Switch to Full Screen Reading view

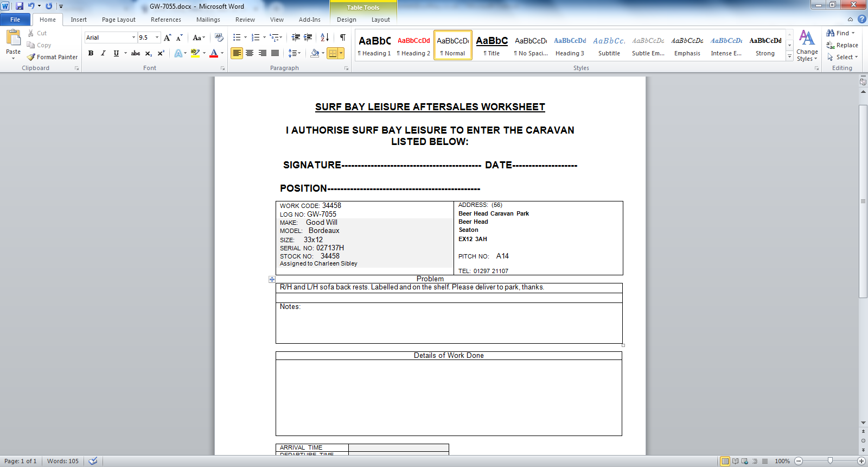pyautogui.click(x=735, y=461)
